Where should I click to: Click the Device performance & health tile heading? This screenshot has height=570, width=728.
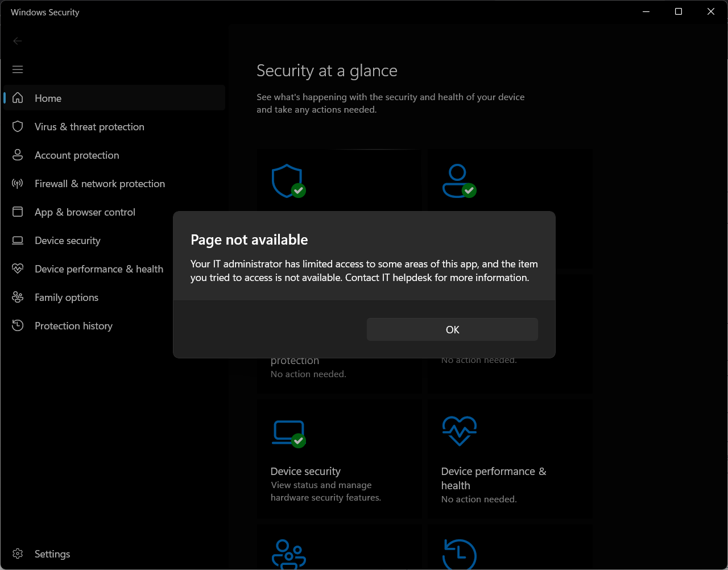tap(494, 478)
